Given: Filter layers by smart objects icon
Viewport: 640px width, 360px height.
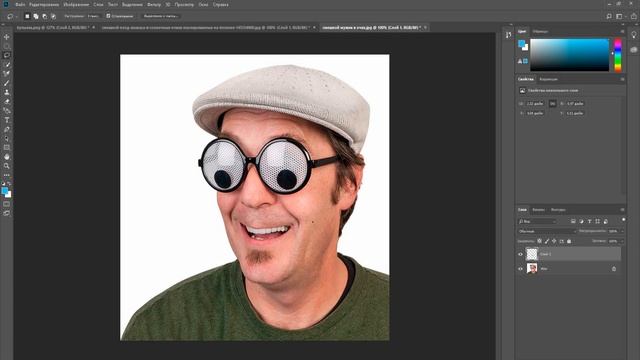Looking at the screenshot, I should (606, 221).
